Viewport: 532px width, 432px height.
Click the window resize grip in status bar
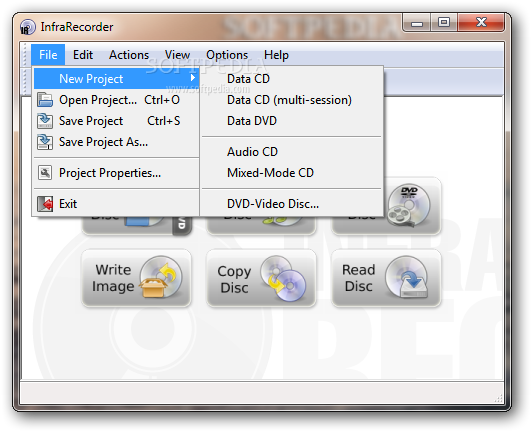pos(498,398)
